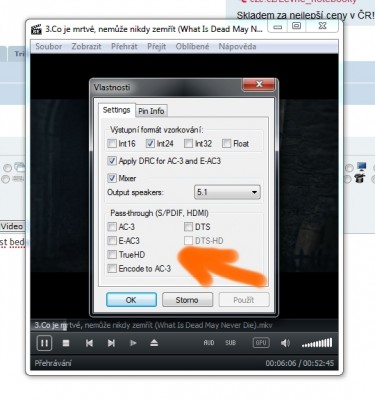Adjust the volume slider bars

(317, 343)
